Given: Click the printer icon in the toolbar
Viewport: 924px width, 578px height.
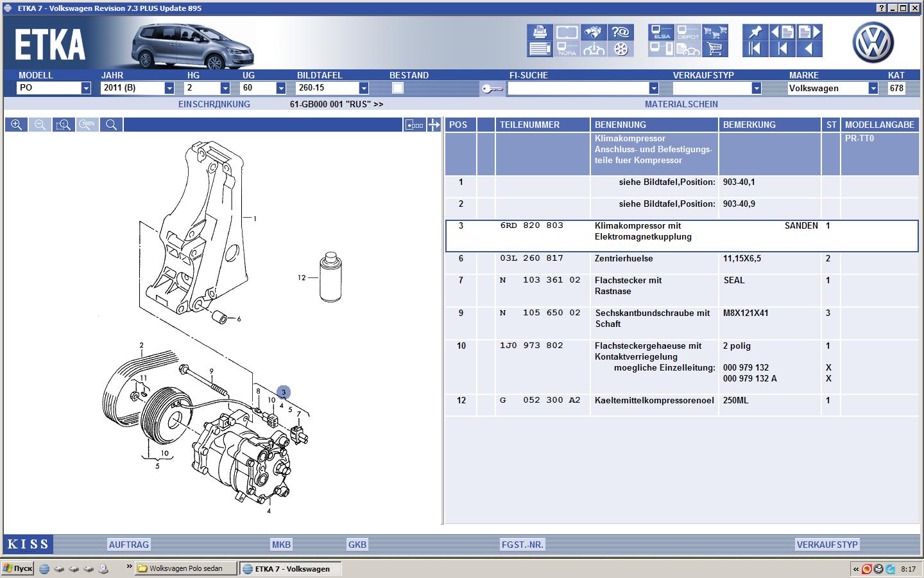Looking at the screenshot, I should 540,32.
